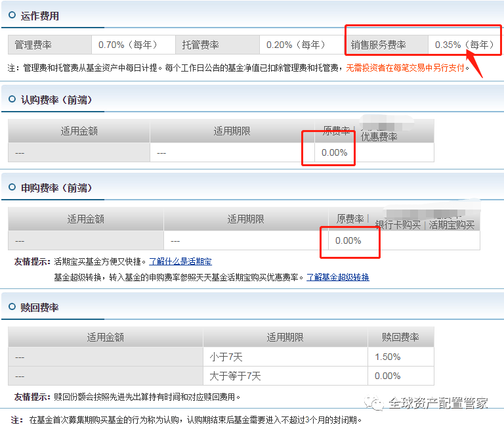Select the 运作费用 section heading
504x425 pixels.
pyautogui.click(x=39, y=16)
